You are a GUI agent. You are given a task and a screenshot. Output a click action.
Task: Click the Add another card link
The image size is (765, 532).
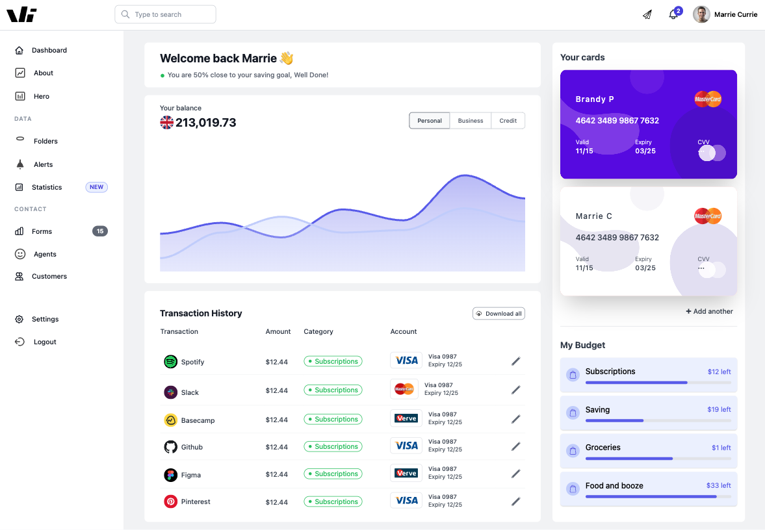(x=709, y=312)
